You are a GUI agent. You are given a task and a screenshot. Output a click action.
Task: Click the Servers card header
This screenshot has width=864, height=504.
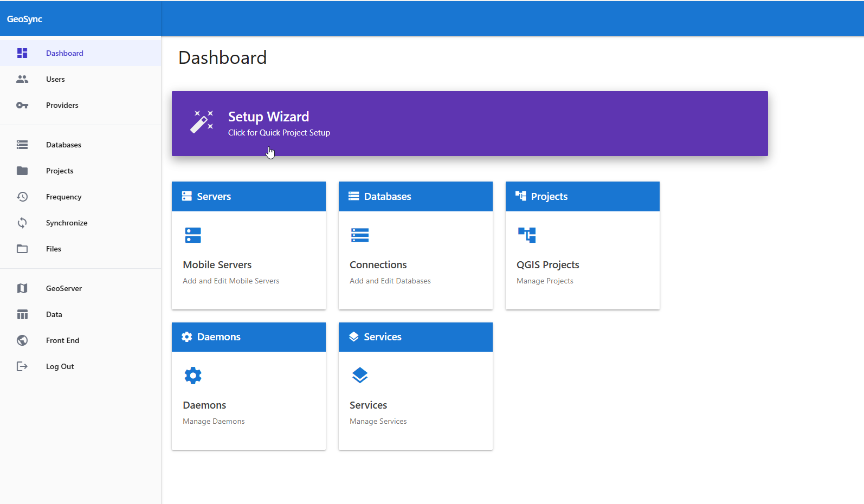pos(249,196)
